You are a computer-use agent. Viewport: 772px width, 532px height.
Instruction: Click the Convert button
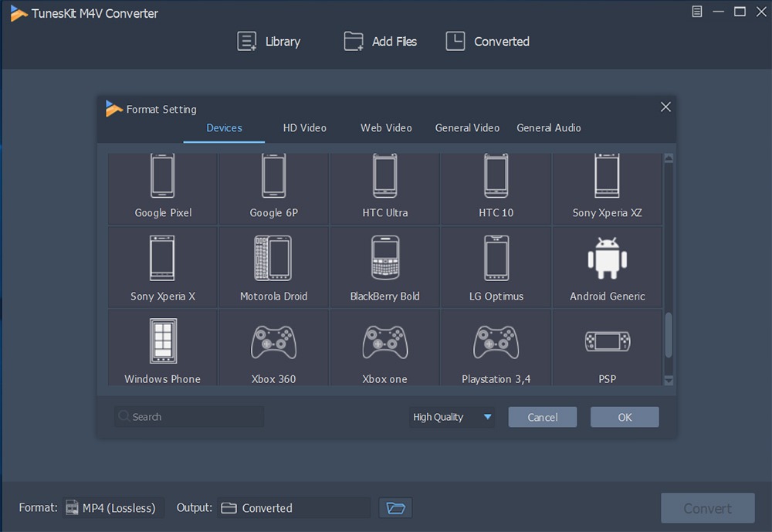tap(707, 508)
